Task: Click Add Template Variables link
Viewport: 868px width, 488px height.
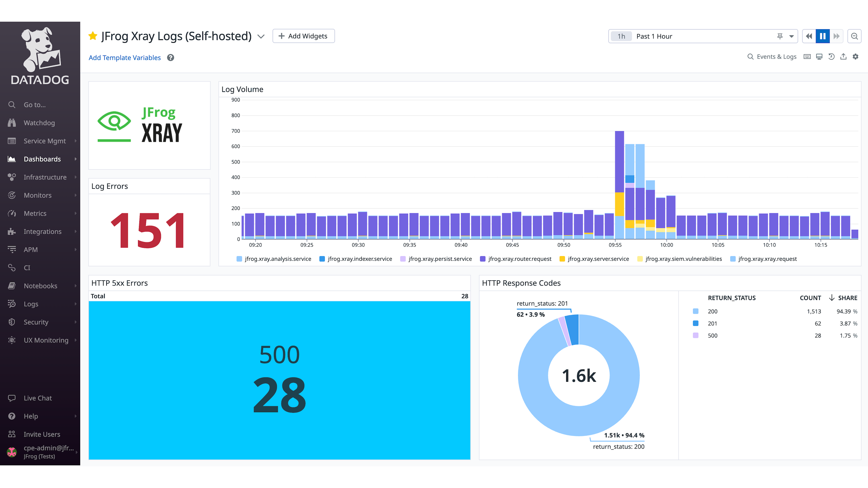Action: click(x=125, y=58)
